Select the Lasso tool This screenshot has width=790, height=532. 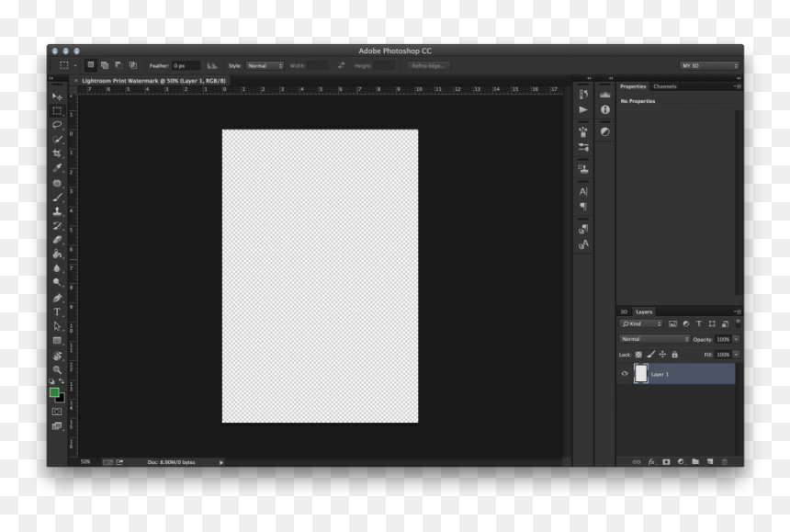click(58, 125)
